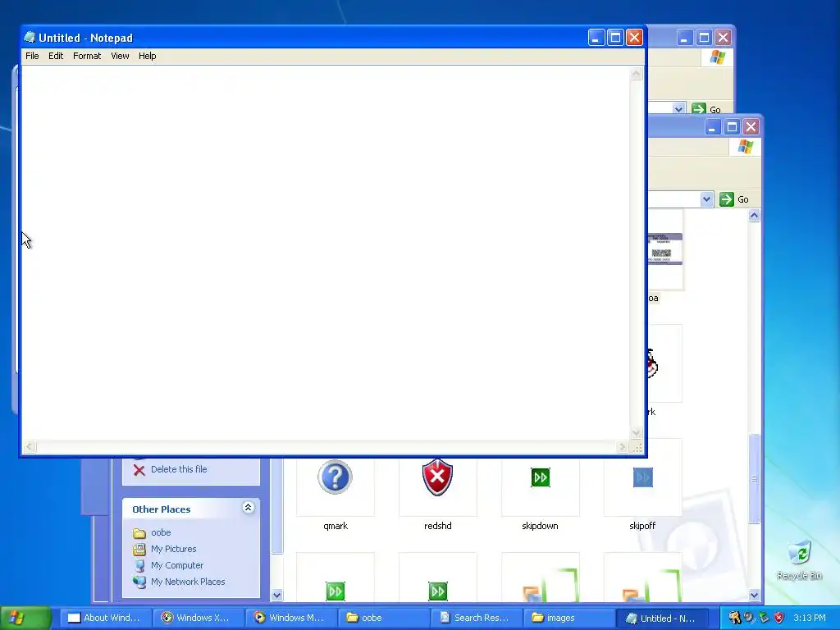The image size is (840, 630).
Task: Click Explorer file pane scroll up arrow
Action: coord(755,216)
